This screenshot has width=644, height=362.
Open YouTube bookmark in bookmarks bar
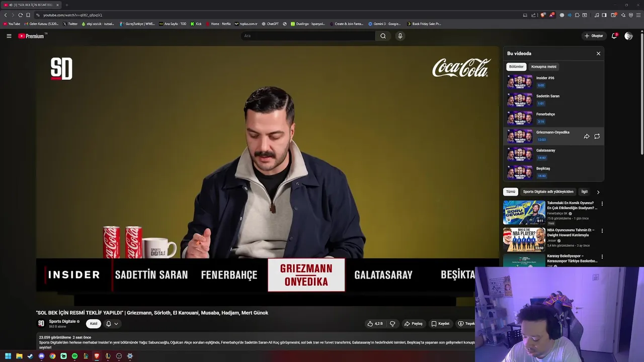[12, 24]
